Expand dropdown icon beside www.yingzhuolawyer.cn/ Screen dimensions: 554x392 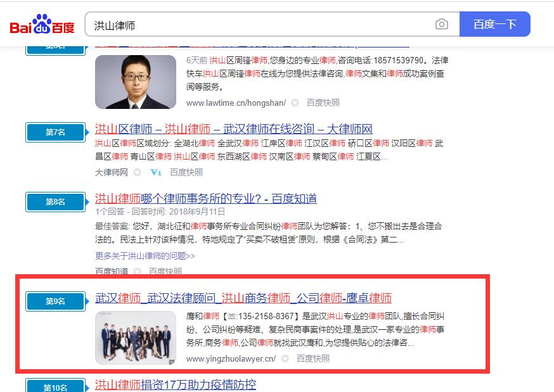click(x=285, y=359)
